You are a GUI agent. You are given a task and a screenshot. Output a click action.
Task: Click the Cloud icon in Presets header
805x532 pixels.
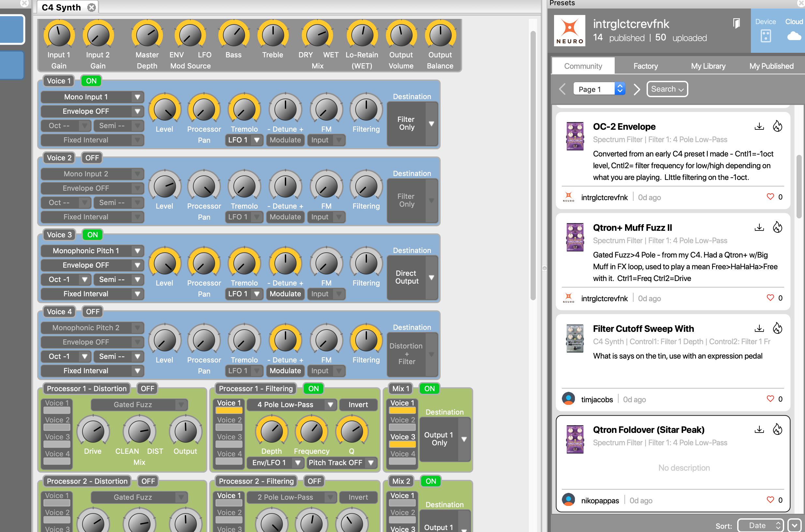[794, 36]
